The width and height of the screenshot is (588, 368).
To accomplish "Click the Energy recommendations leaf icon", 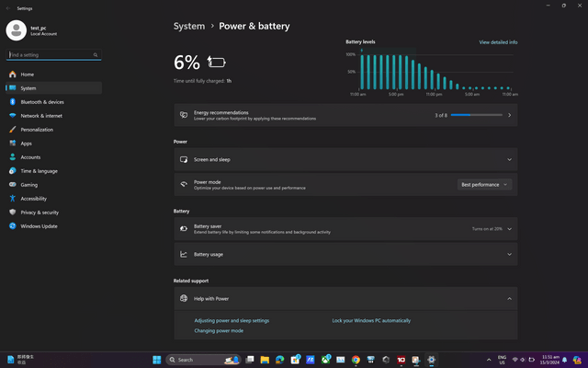I will [184, 115].
